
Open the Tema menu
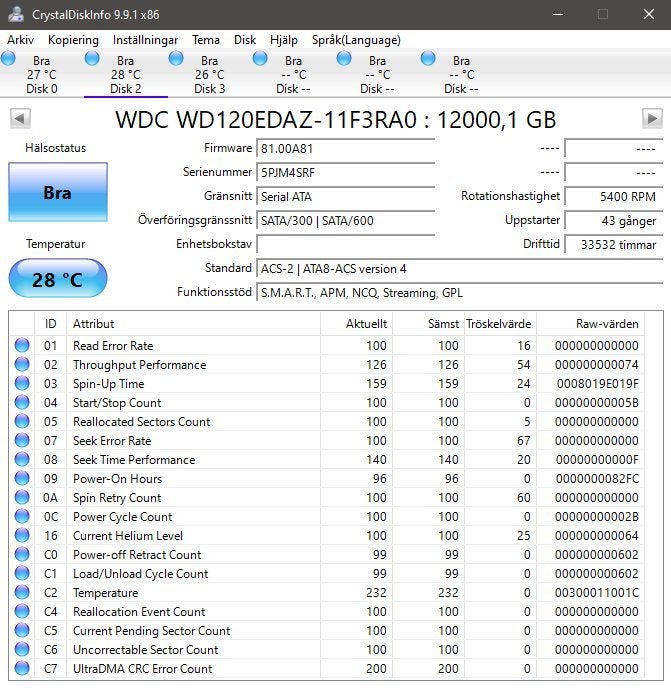point(206,40)
